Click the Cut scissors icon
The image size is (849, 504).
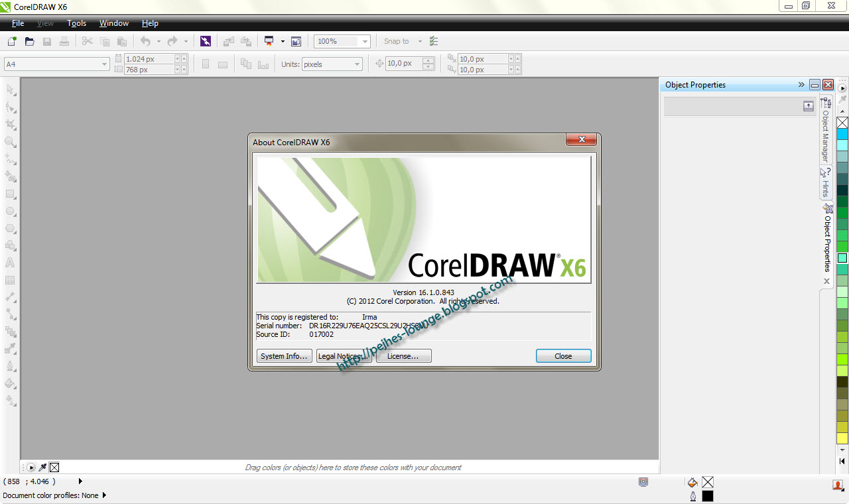(x=88, y=41)
